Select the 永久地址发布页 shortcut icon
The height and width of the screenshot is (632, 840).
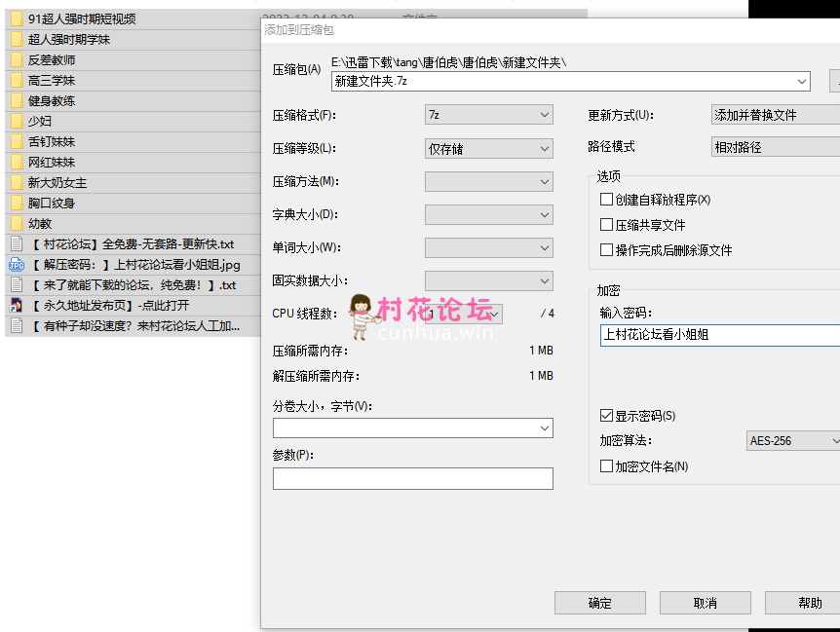coord(17,306)
